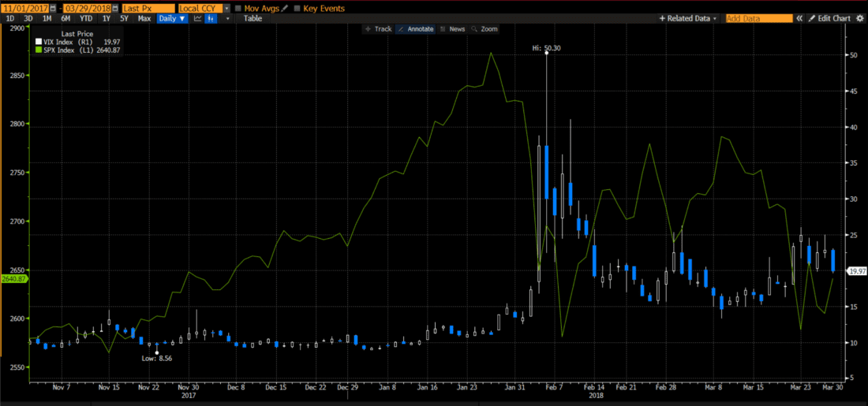Select the candlestick chart type icon
The width and height of the screenshot is (868, 406).
click(211, 18)
